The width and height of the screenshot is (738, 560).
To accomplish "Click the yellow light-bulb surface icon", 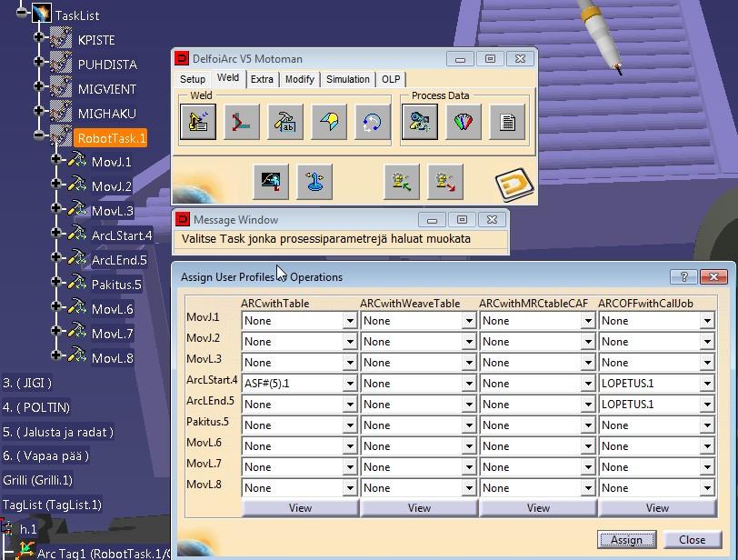I will point(329,123).
